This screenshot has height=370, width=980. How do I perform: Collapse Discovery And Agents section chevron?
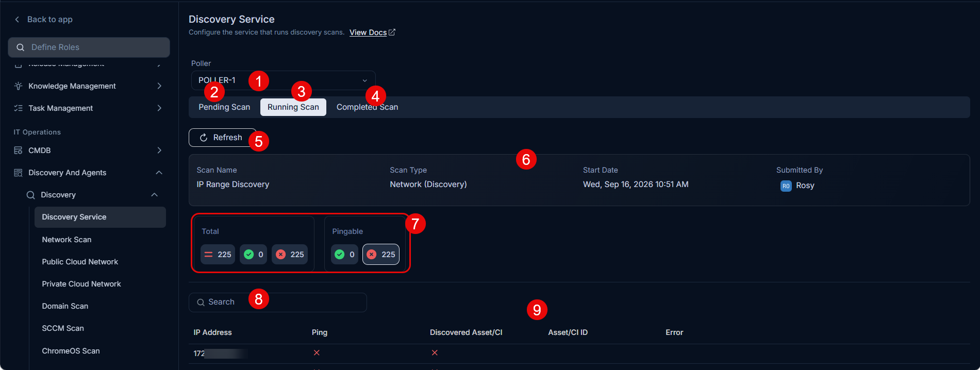(x=159, y=173)
